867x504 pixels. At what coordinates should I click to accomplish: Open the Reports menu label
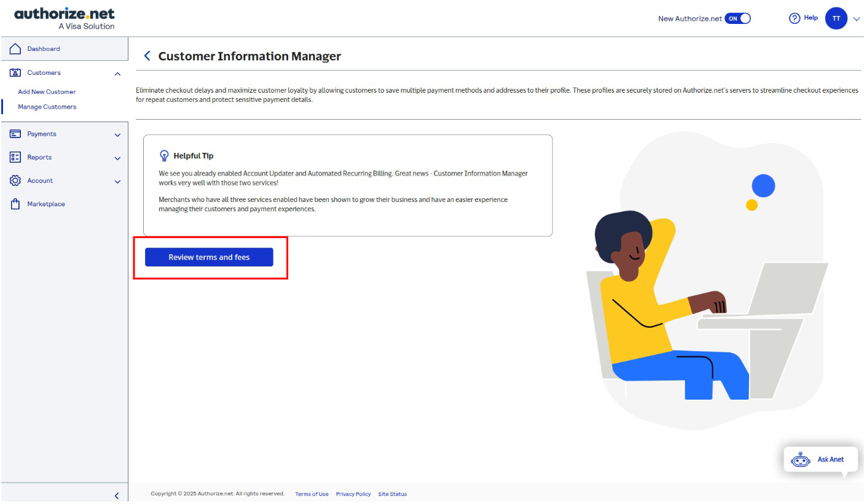click(x=39, y=157)
